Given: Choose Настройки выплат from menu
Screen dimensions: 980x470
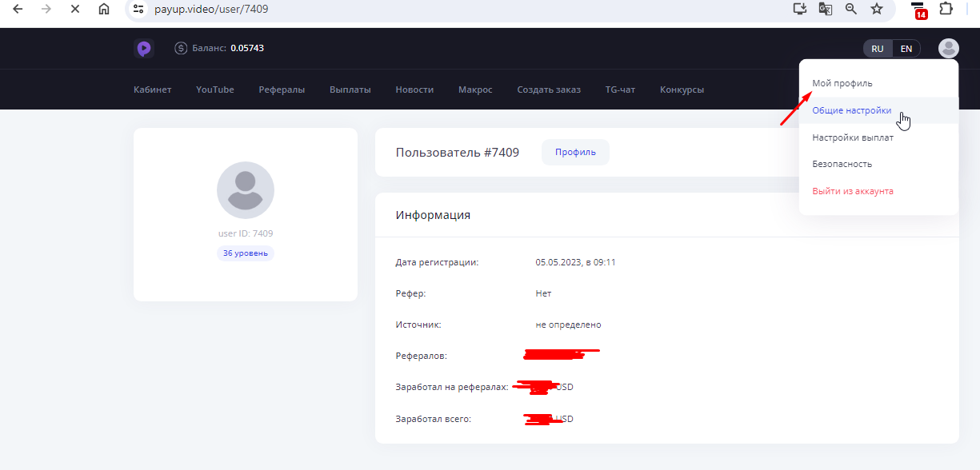Looking at the screenshot, I should (878, 137).
